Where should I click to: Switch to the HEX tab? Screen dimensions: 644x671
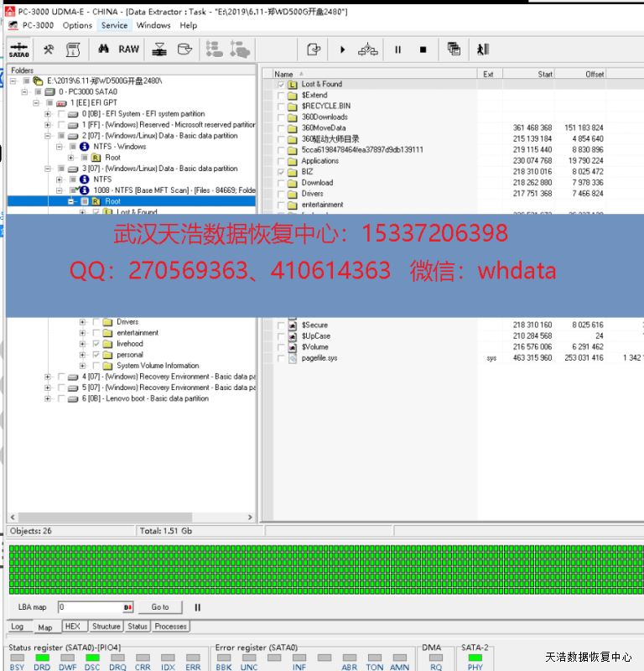tap(72, 627)
